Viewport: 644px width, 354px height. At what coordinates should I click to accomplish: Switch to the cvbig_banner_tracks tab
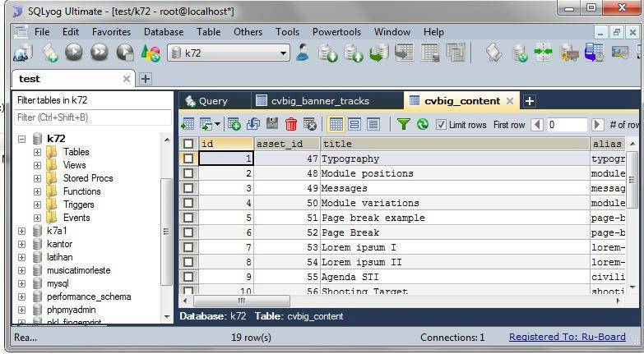click(x=321, y=101)
